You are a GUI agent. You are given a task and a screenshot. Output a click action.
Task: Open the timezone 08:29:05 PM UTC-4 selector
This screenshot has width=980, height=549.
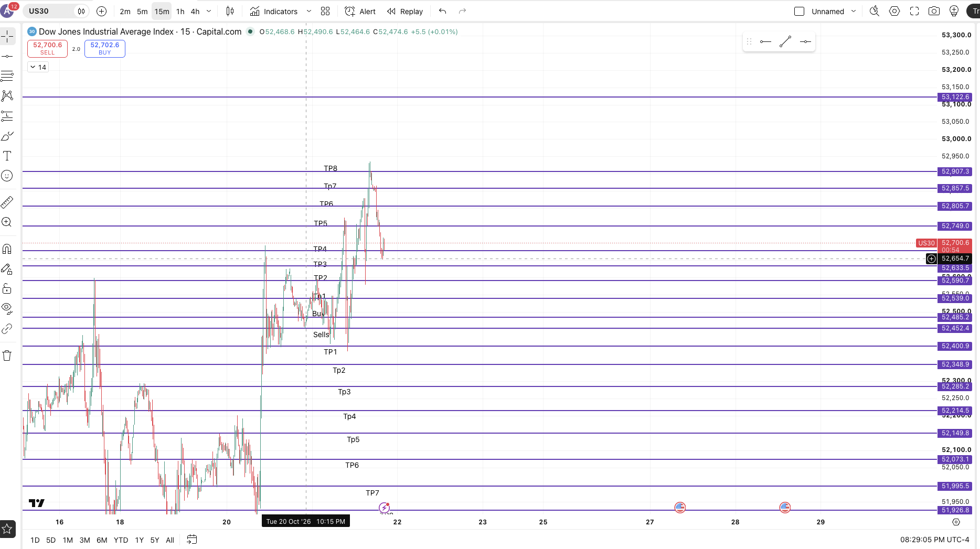(x=934, y=540)
